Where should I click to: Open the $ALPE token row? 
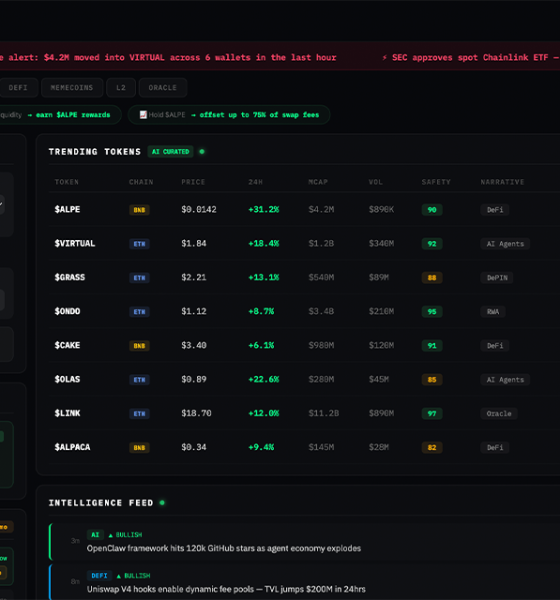click(304, 209)
